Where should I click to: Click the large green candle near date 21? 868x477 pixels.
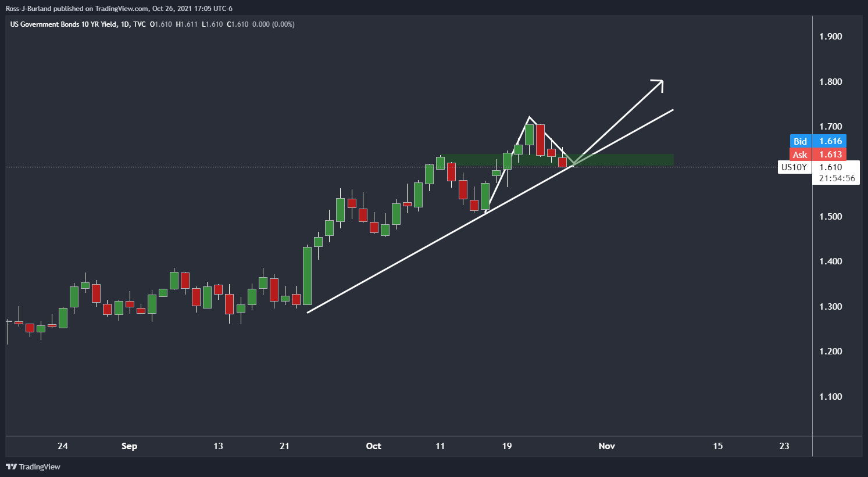[x=307, y=275]
